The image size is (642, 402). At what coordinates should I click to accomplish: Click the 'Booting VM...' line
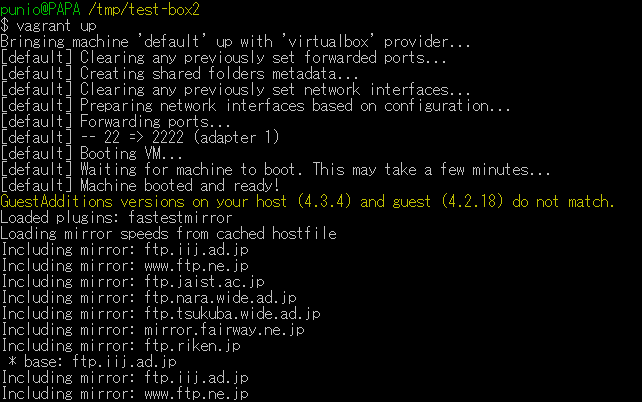click(x=91, y=154)
